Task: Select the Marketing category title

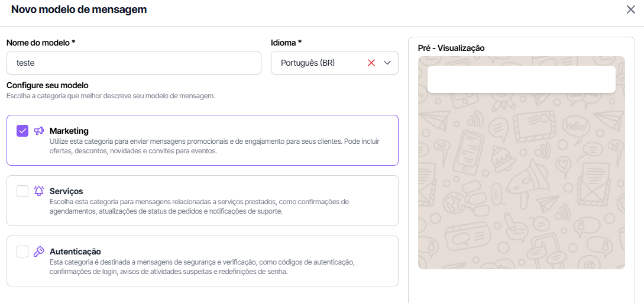Action: click(x=69, y=131)
